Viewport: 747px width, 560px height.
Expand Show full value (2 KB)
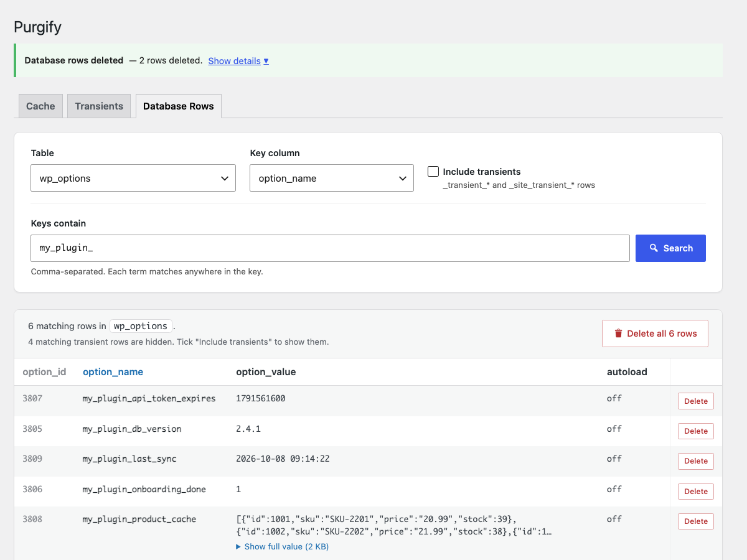[x=282, y=546]
